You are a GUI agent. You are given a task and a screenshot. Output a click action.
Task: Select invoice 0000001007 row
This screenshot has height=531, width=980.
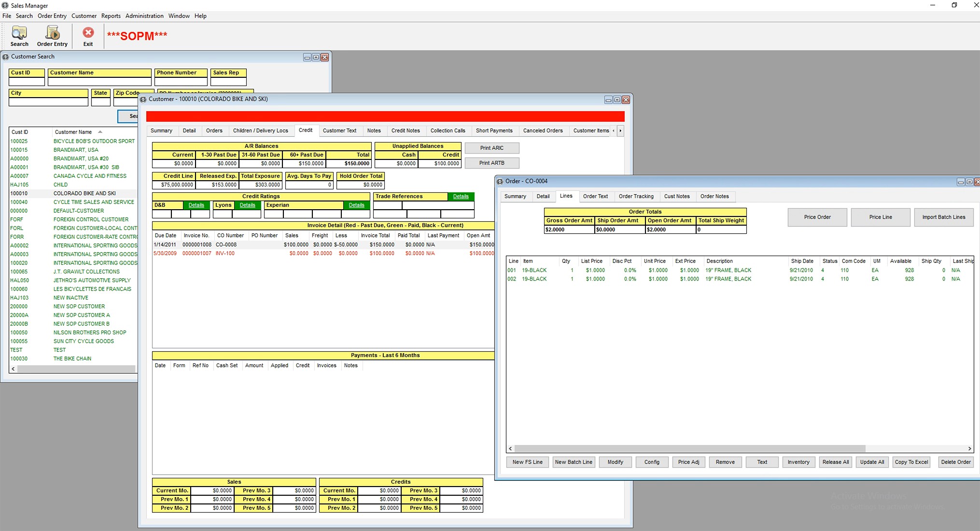pos(323,254)
